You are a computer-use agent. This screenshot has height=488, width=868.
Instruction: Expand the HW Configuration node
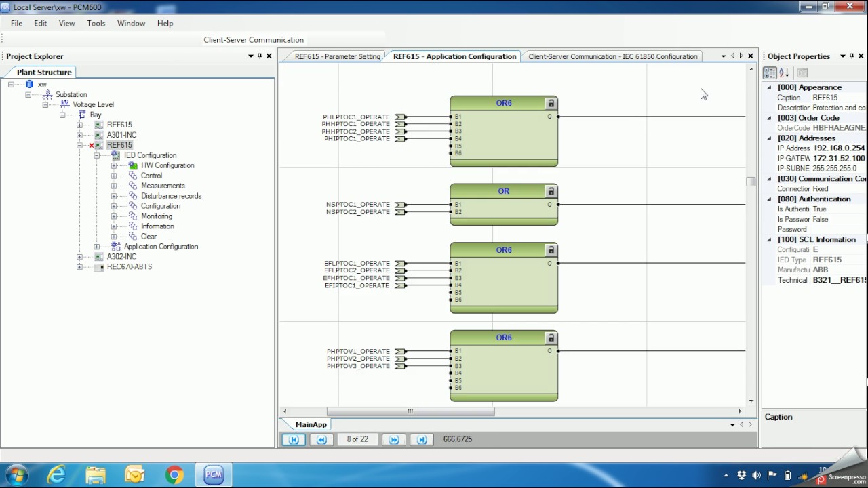(113, 166)
